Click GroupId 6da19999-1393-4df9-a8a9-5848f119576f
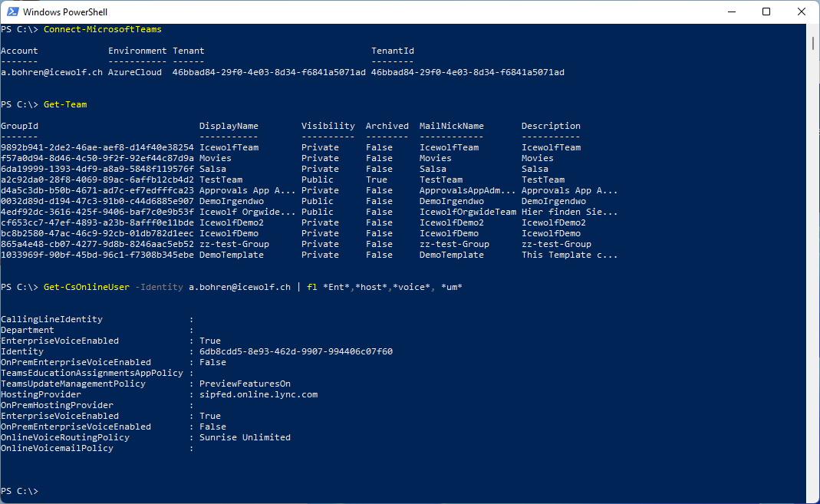The width and height of the screenshot is (820, 504). coord(97,169)
